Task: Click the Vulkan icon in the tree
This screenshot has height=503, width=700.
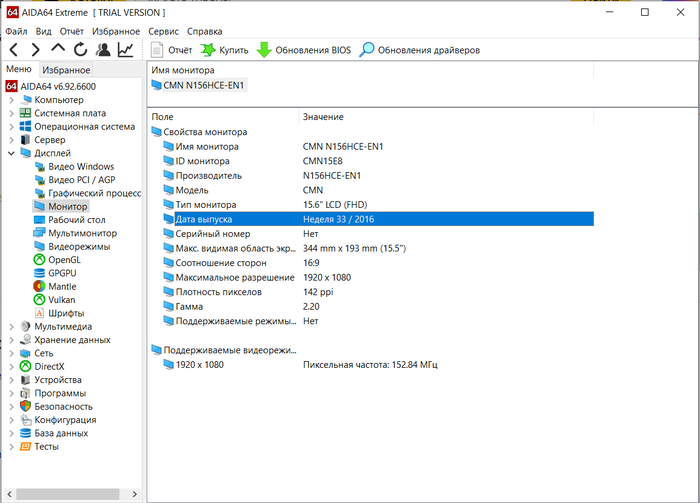Action: click(39, 300)
